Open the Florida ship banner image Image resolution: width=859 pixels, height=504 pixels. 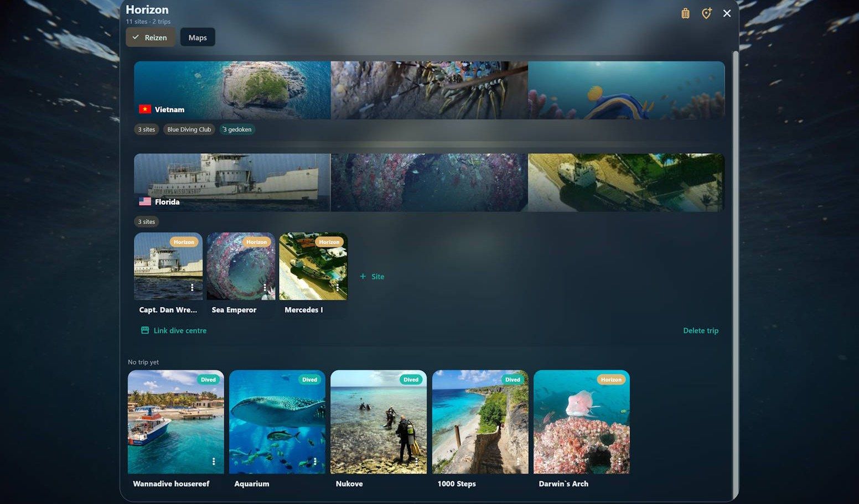(232, 183)
